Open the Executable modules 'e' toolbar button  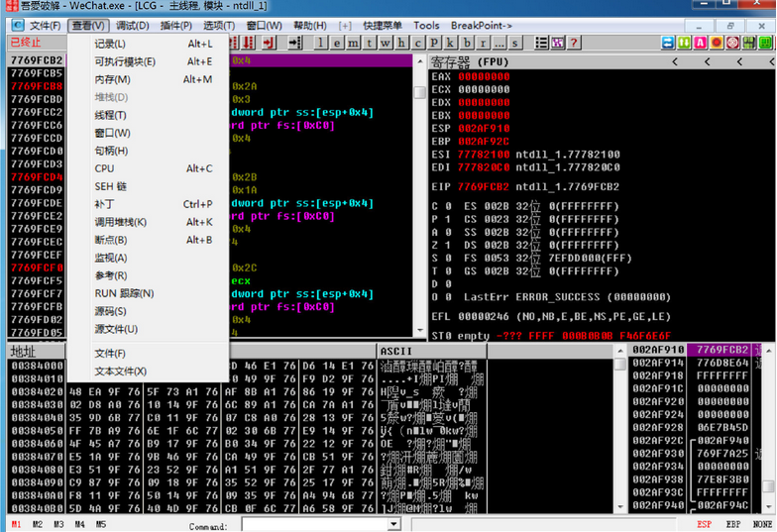click(x=337, y=43)
